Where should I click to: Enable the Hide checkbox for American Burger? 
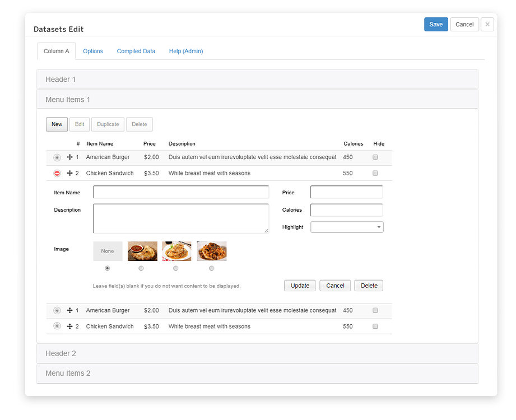click(x=375, y=157)
